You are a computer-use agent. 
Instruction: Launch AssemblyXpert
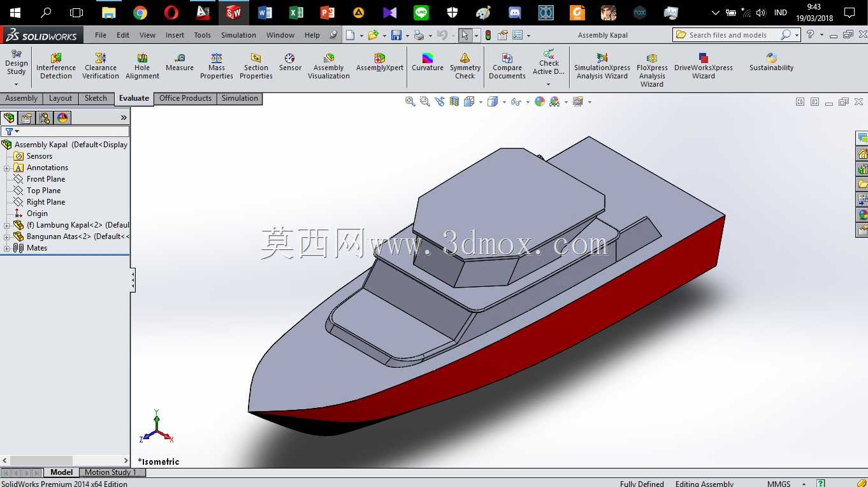(380, 62)
